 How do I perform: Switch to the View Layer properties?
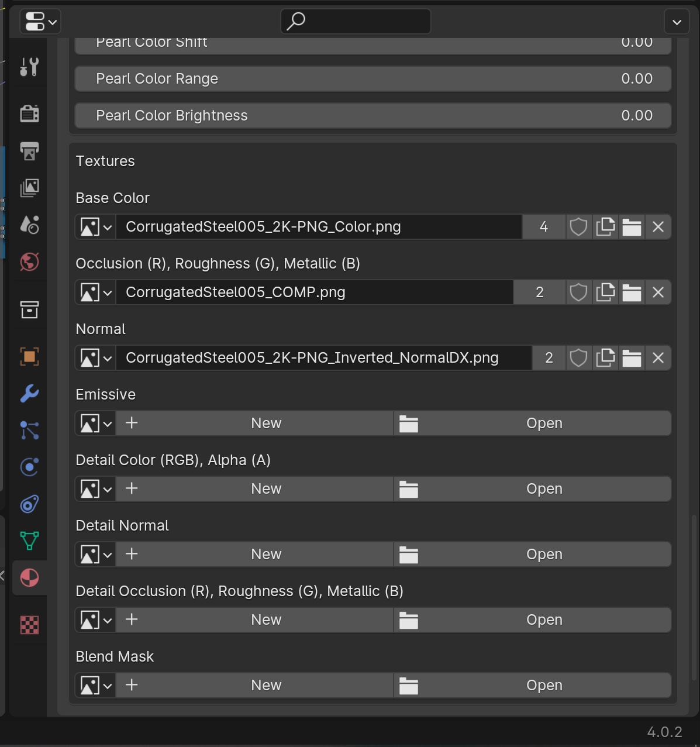click(x=29, y=188)
